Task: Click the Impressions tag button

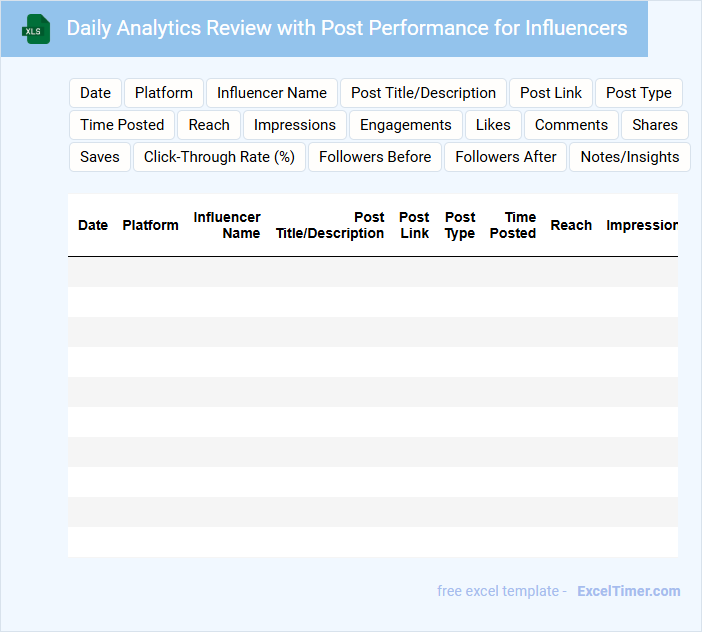Action: pos(295,125)
